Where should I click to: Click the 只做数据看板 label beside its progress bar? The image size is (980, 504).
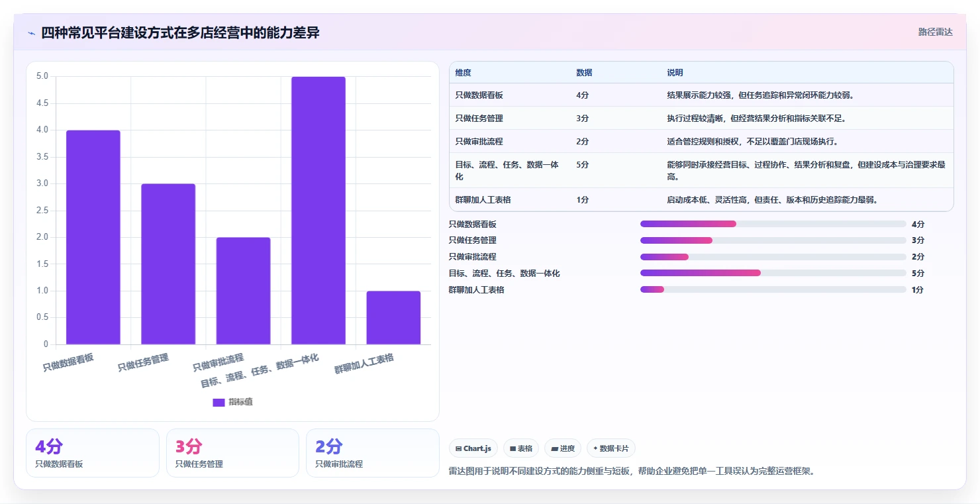(x=473, y=224)
